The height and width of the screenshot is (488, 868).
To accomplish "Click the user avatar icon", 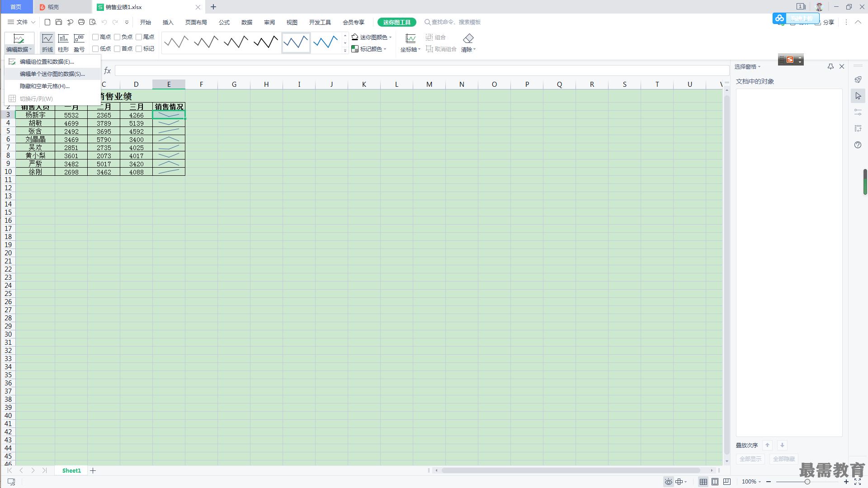I will click(x=819, y=7).
